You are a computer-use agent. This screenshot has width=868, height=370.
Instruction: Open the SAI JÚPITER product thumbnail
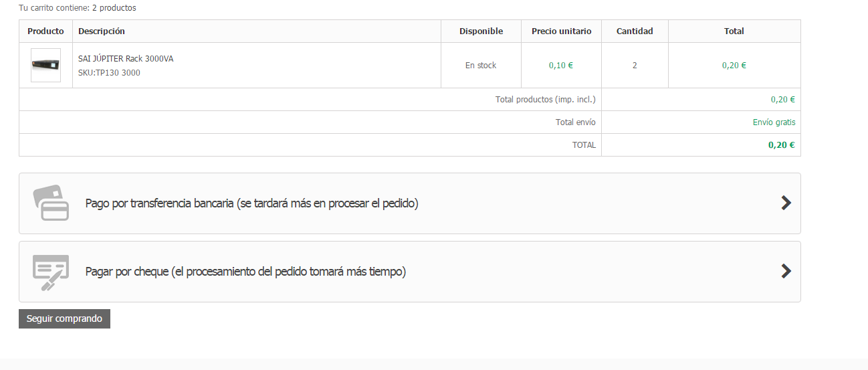pyautogui.click(x=45, y=66)
